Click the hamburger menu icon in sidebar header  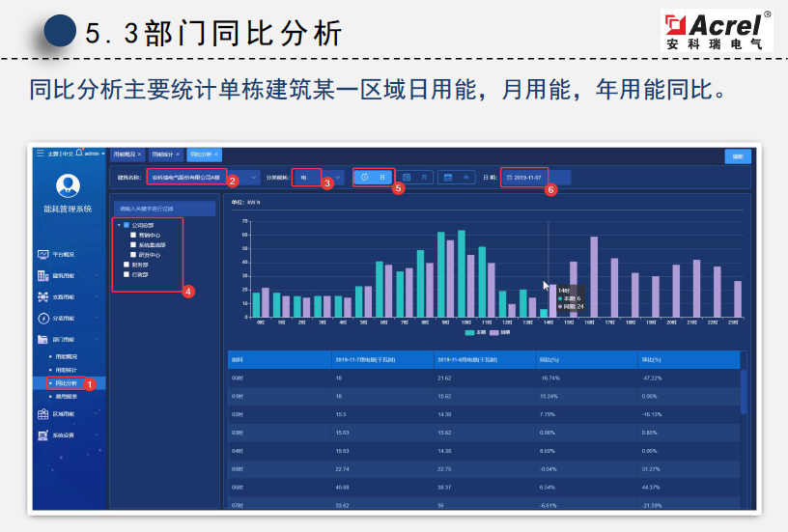41,154
